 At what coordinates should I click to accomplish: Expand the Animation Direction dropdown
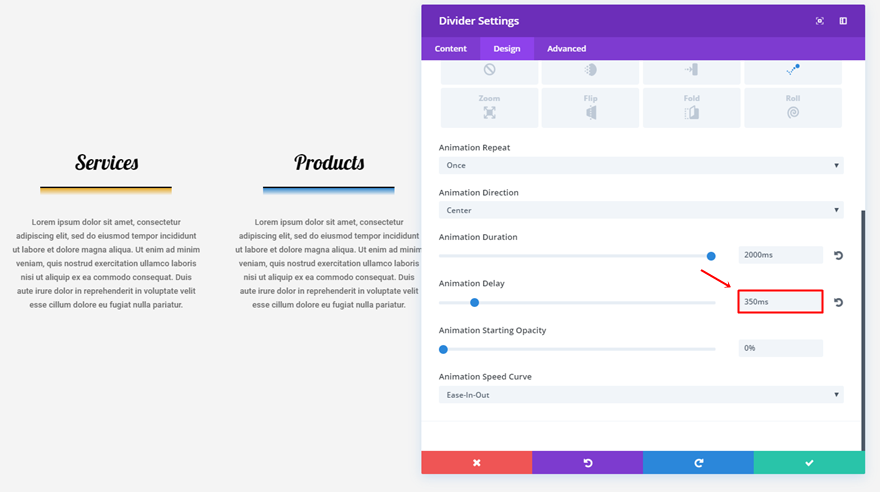pos(640,210)
